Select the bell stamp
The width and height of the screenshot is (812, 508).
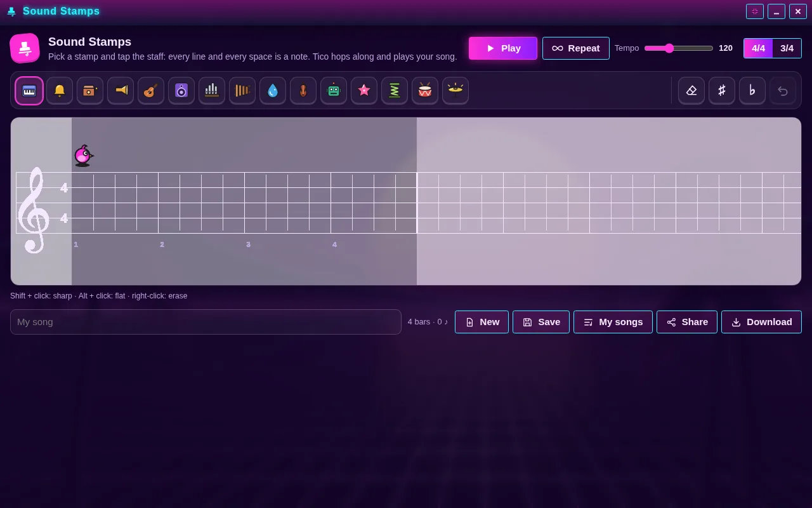pos(60,90)
